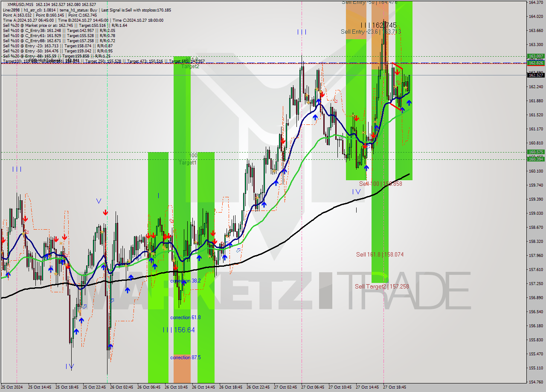Click the 154.760 price axis value
Viewport: 546px width, 392px height.
coord(536,382)
